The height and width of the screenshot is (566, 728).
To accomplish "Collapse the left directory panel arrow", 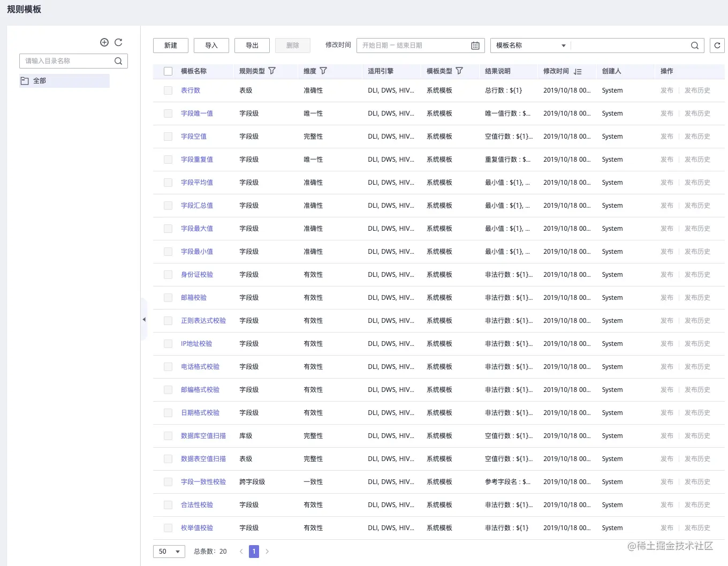I will (143, 320).
